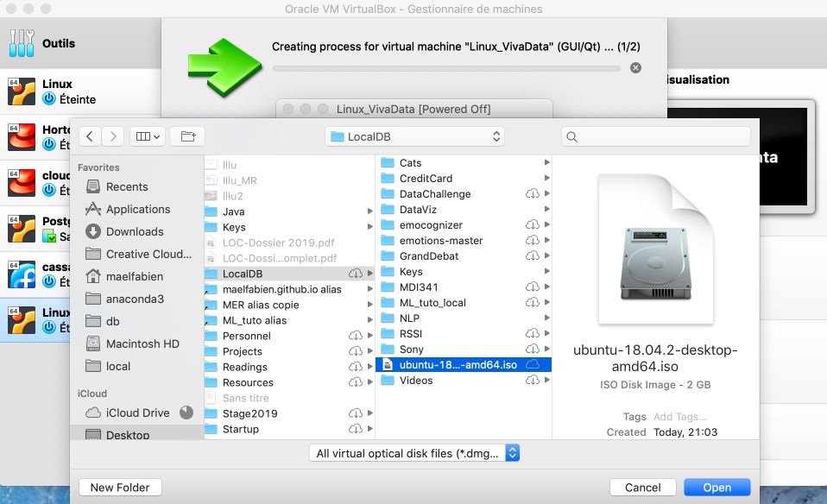Go to Downloads in the sidebar
Image resolution: width=827 pixels, height=504 pixels.
tap(136, 231)
